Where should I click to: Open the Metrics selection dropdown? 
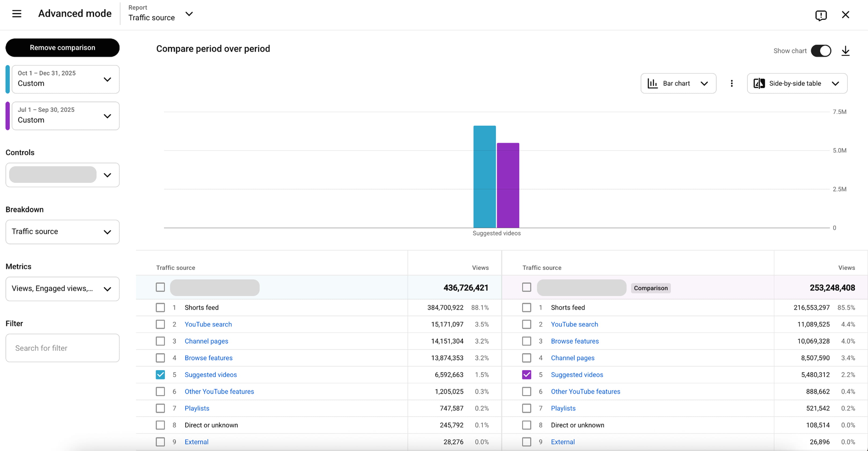[62, 289]
